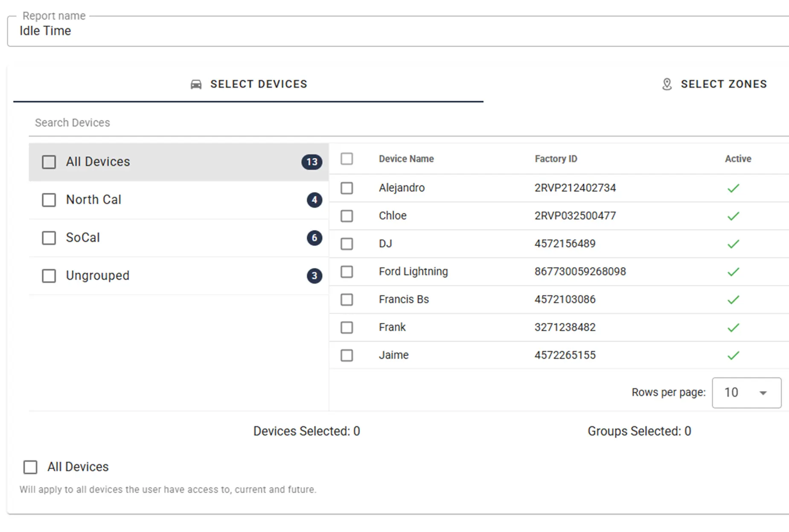
Task: Select the North Cal group row
Action: (179, 200)
